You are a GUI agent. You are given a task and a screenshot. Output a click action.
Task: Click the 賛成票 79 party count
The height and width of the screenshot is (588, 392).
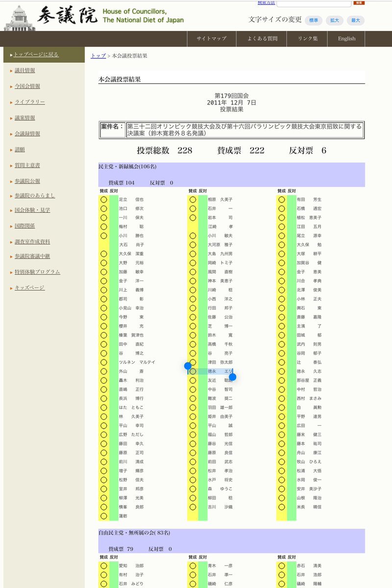pyautogui.click(x=121, y=549)
